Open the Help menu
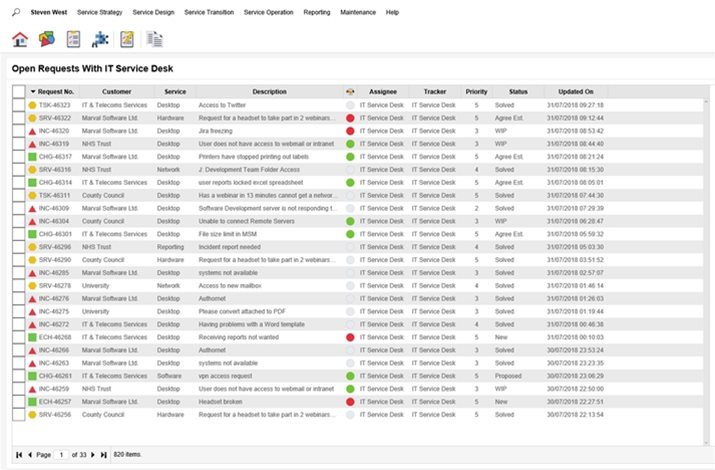This screenshot has height=470, width=715. coord(391,12)
